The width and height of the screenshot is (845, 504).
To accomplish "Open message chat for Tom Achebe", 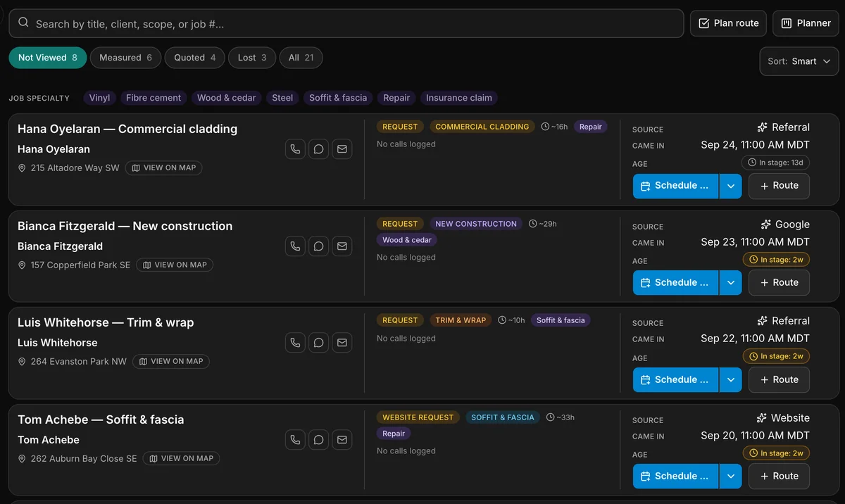I will tap(318, 440).
